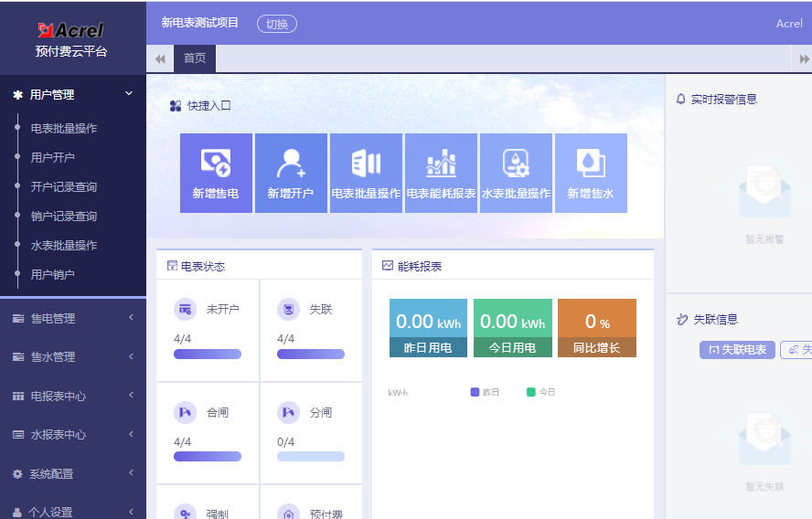Open the 新增开户 quick entry tile

point(291,164)
